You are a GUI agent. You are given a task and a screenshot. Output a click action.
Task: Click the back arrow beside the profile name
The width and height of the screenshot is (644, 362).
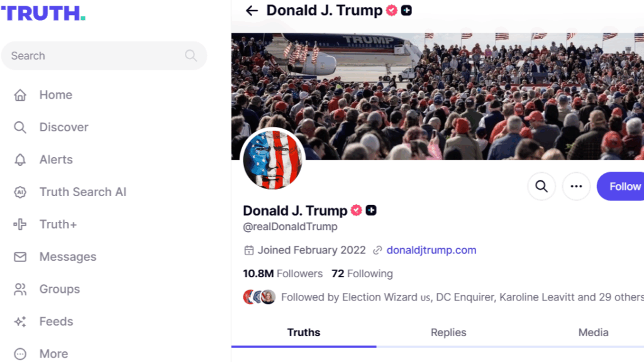(252, 11)
